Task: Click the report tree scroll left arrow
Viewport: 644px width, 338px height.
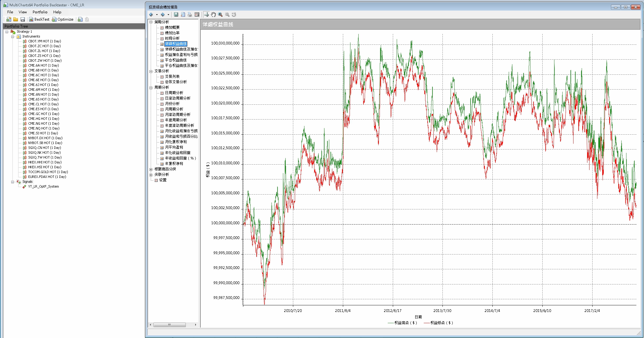Action: click(151, 325)
